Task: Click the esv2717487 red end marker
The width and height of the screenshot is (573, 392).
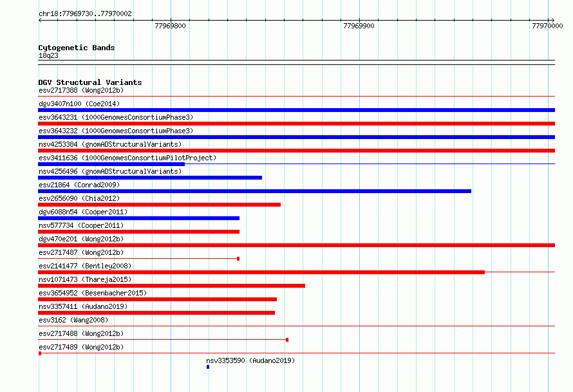Action: pyautogui.click(x=238, y=259)
